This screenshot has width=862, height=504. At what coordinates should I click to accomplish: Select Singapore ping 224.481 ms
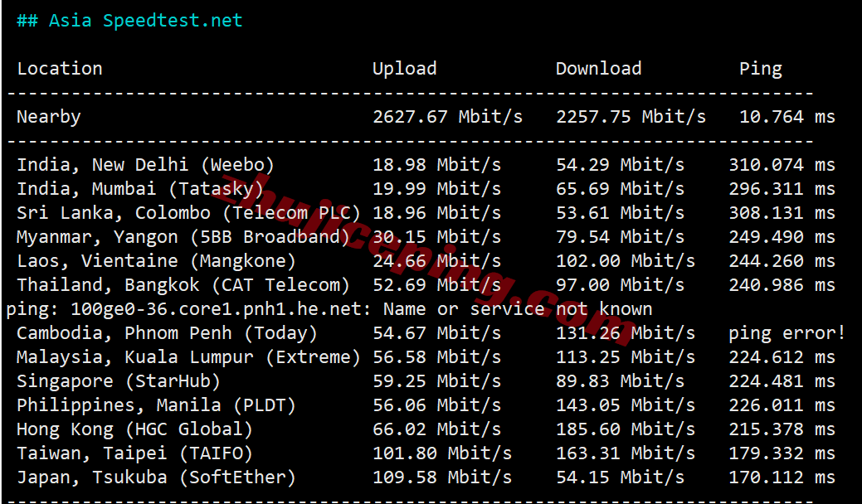coord(782,381)
